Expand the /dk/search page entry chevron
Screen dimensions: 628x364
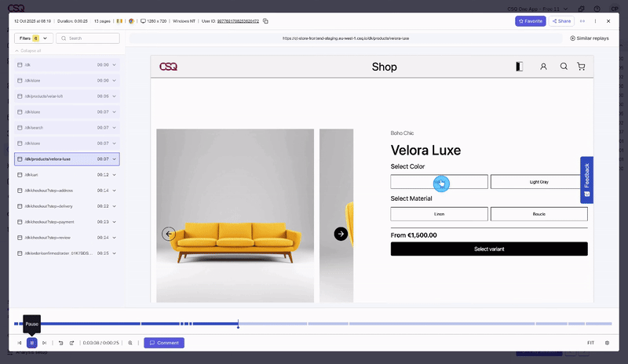[x=115, y=127]
